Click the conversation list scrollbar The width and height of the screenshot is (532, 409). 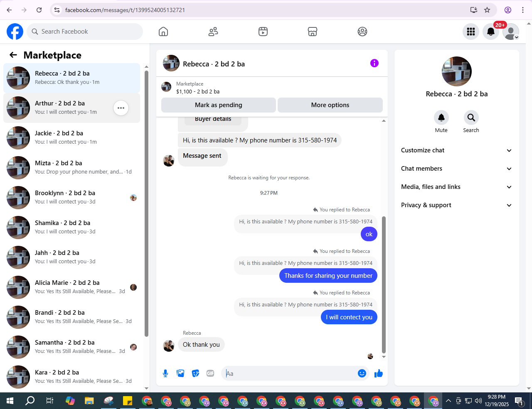[146, 203]
